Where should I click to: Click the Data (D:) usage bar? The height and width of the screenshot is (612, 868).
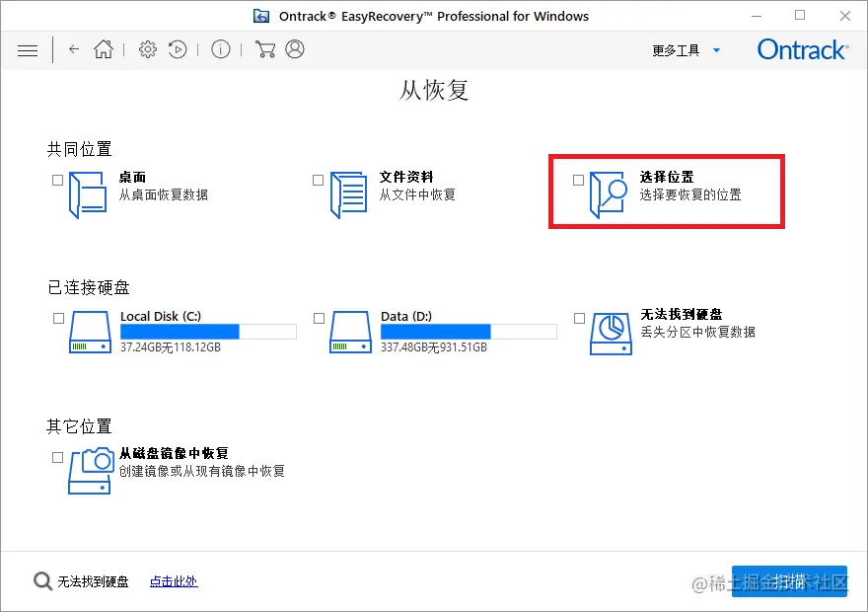tap(469, 332)
